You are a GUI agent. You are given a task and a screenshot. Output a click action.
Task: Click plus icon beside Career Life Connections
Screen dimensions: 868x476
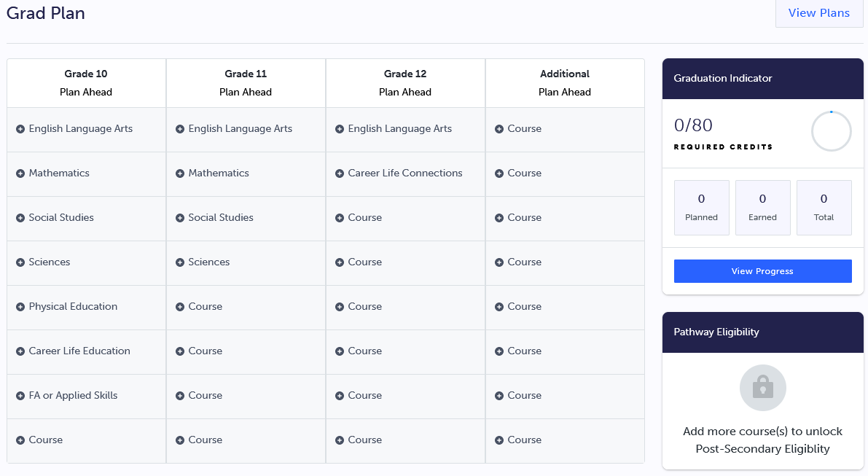click(340, 173)
